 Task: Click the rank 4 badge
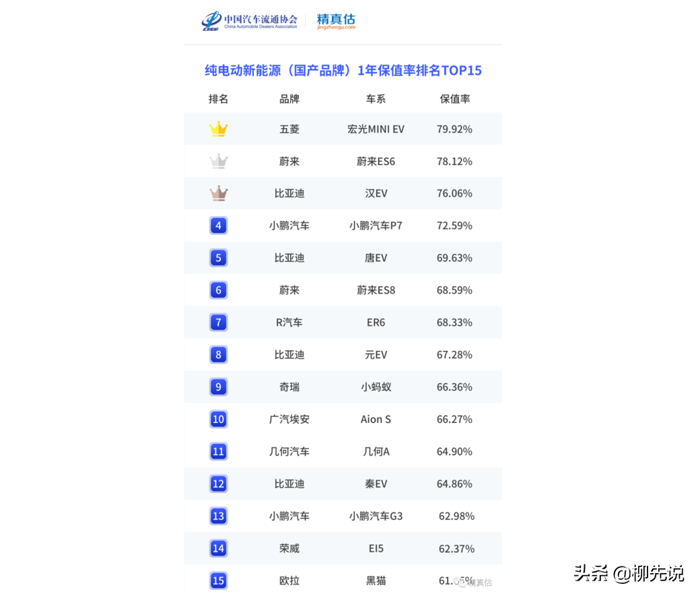point(218,226)
